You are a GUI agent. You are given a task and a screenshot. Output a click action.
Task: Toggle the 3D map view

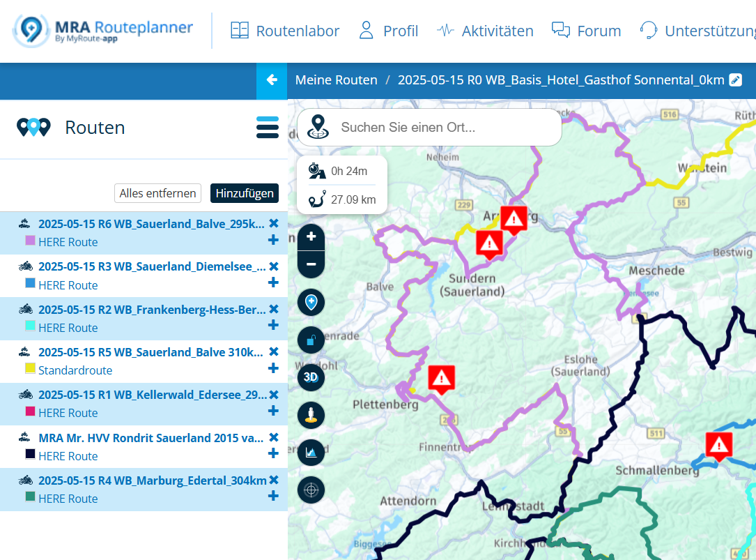pyautogui.click(x=311, y=377)
